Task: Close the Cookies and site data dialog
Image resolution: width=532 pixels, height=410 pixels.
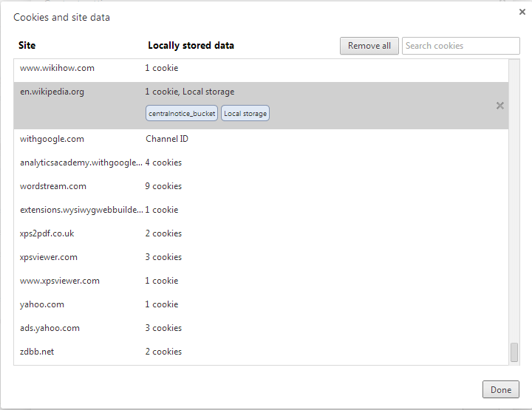Action: pos(522,12)
